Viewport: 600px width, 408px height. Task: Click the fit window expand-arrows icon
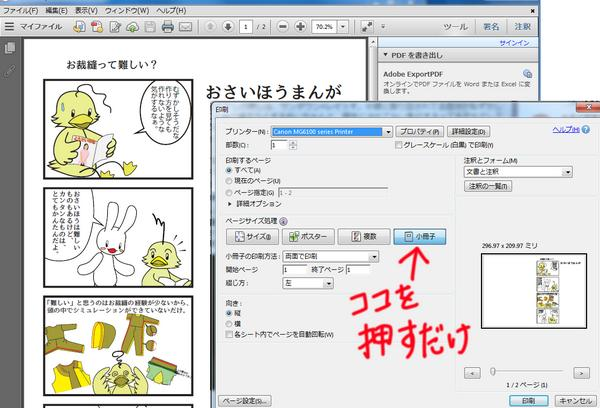(367, 26)
